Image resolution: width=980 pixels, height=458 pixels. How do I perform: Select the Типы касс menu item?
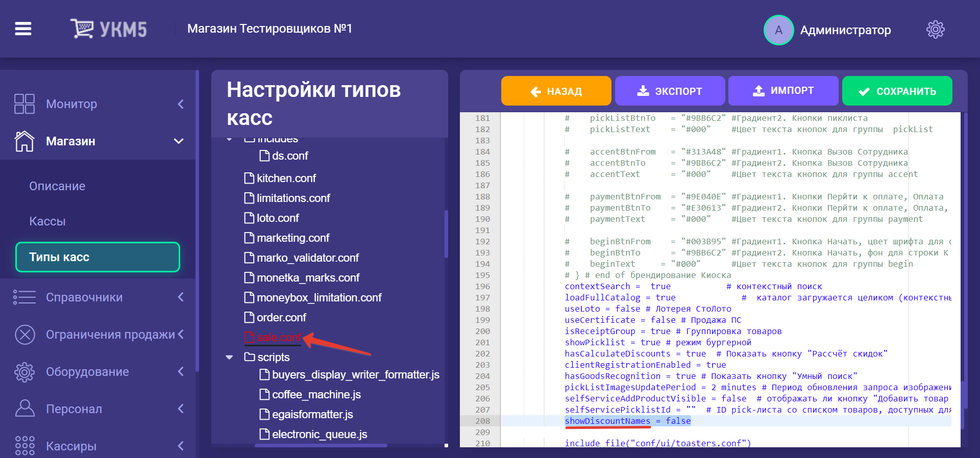(97, 257)
